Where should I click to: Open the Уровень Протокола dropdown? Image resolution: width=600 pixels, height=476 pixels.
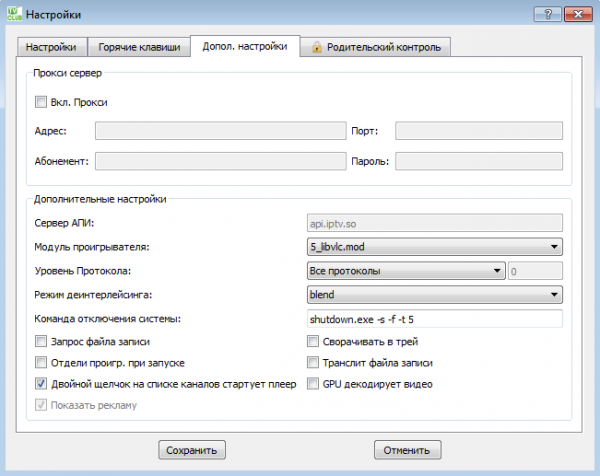click(x=405, y=270)
